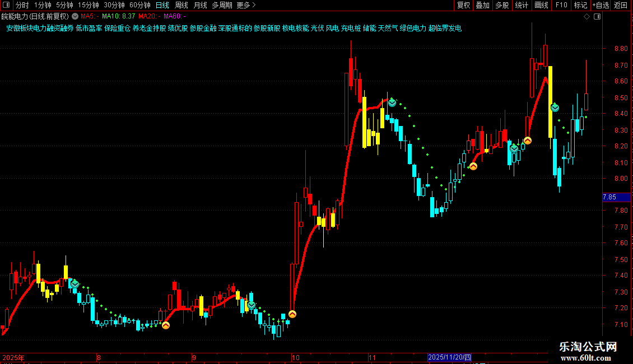Click the MA60 indicator label
Screen dimensions: 633x364
tap(174, 16)
